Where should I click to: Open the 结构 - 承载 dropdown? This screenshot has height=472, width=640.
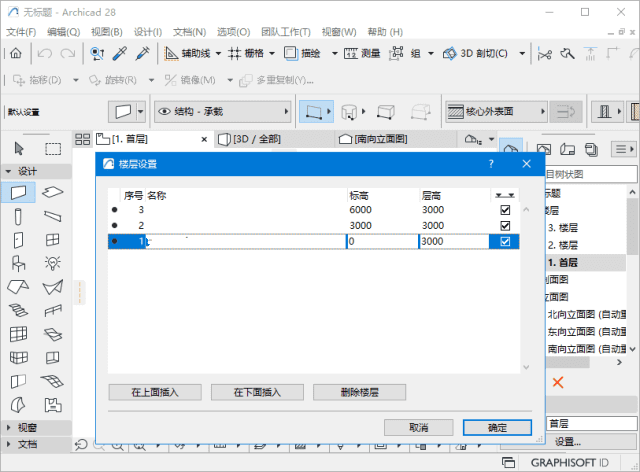click(220, 111)
